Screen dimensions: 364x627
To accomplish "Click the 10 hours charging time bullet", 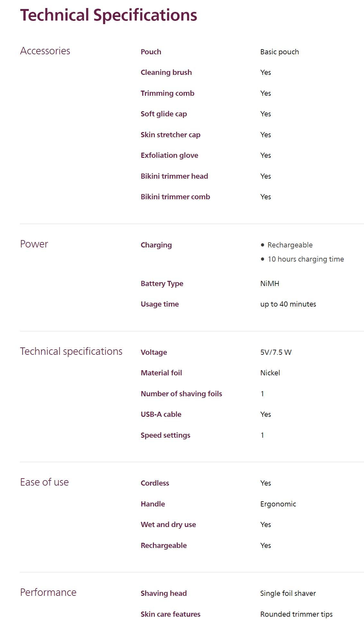I will (x=306, y=259).
